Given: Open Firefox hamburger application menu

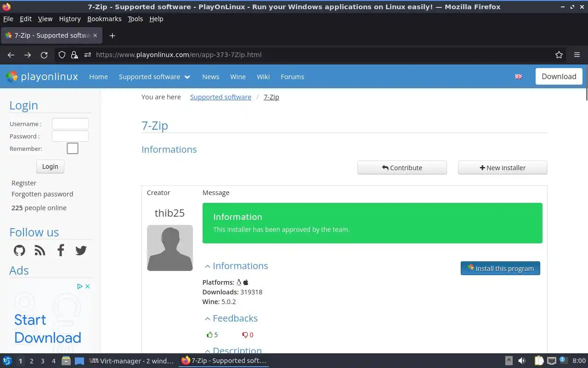Looking at the screenshot, I should (x=577, y=55).
